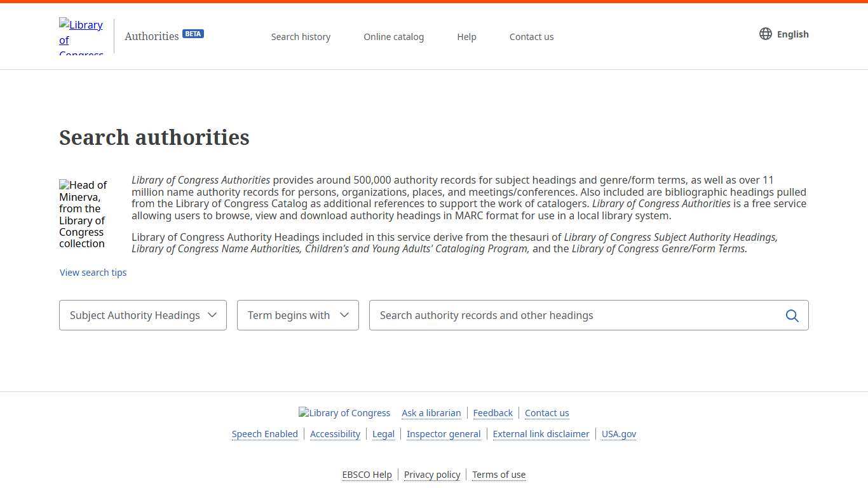Visit the USA.gov footer link

pyautogui.click(x=618, y=434)
